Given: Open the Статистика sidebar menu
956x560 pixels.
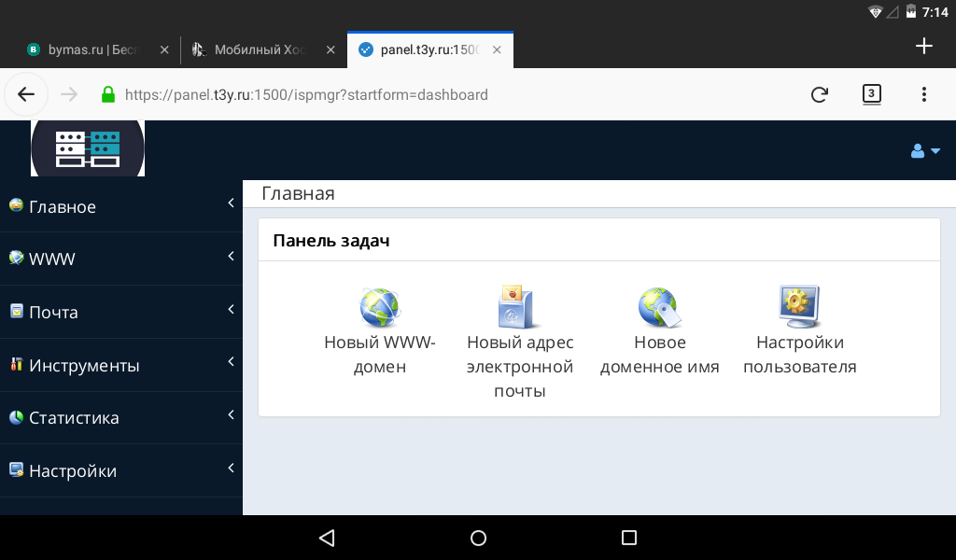Looking at the screenshot, I should (x=121, y=417).
